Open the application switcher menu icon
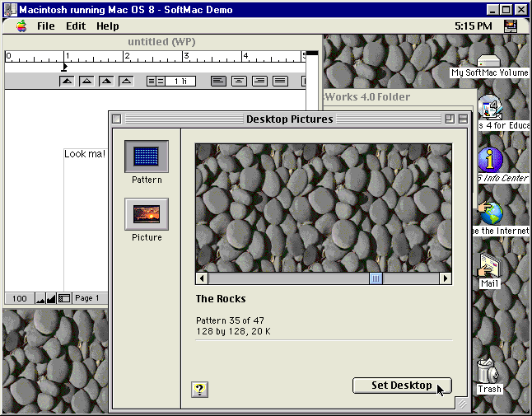The height and width of the screenshot is (416, 532). tap(511, 26)
